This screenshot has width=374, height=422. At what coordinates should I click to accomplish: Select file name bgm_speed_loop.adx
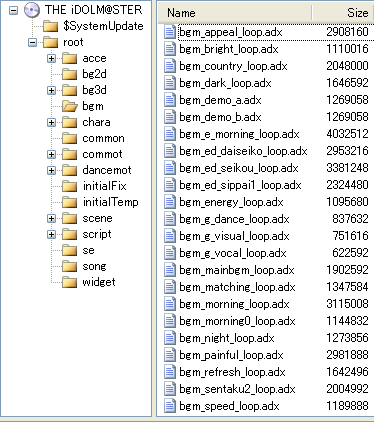pyautogui.click(x=229, y=406)
